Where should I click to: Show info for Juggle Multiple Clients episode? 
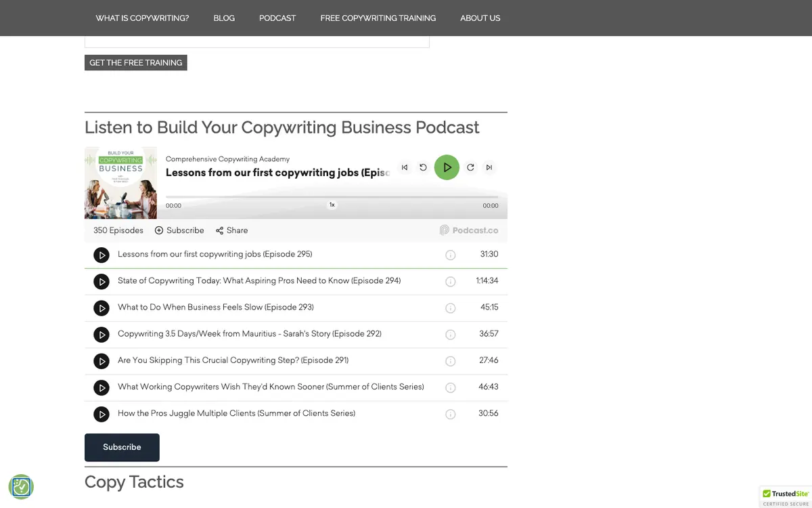[x=451, y=414]
